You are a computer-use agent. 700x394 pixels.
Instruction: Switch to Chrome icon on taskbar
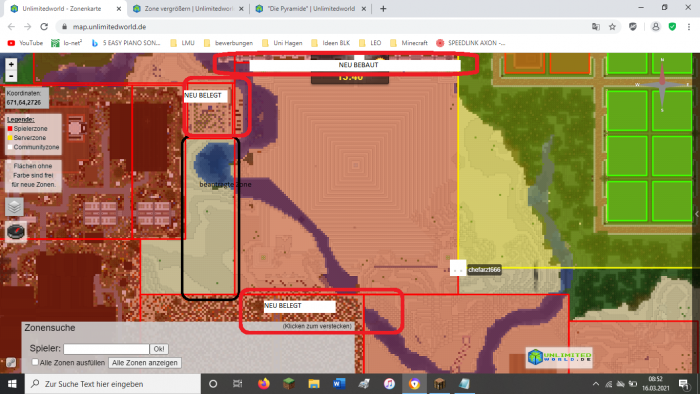414,384
